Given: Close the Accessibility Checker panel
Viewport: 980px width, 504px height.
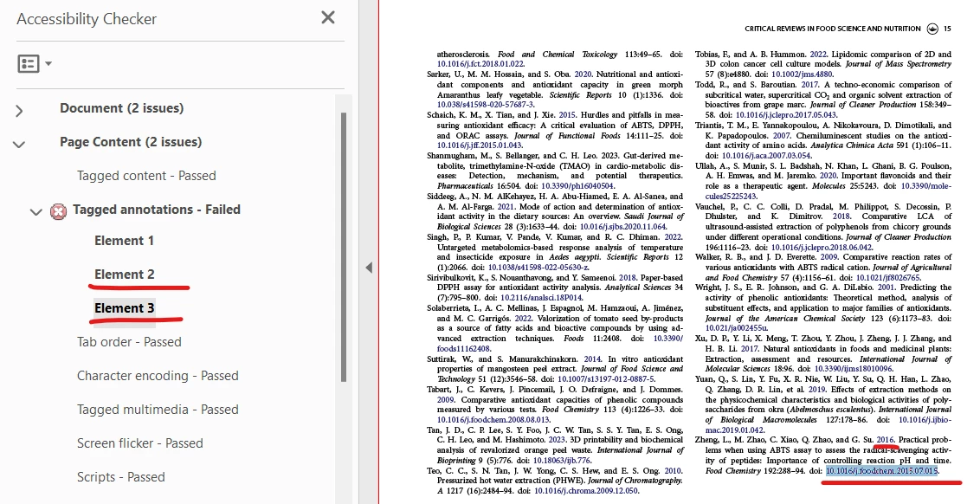Looking at the screenshot, I should pos(327,17).
